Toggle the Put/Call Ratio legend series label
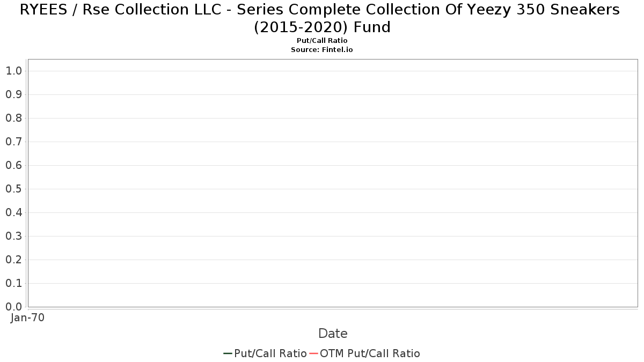Viewport: 644px width, 362px height. pos(270,353)
